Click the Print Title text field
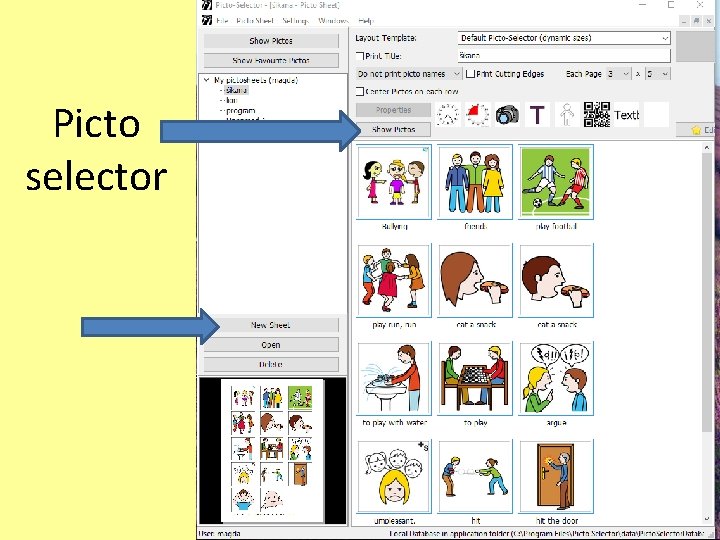 pos(564,56)
